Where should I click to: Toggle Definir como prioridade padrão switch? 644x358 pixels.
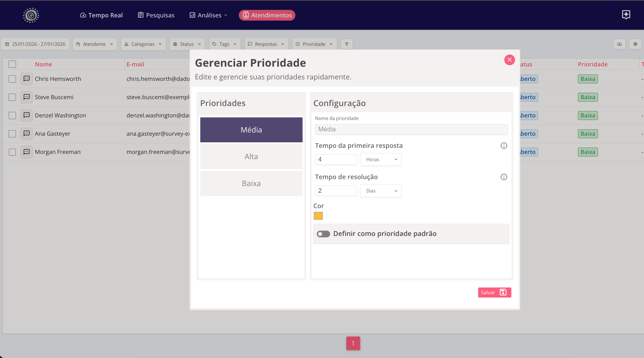[x=323, y=234]
